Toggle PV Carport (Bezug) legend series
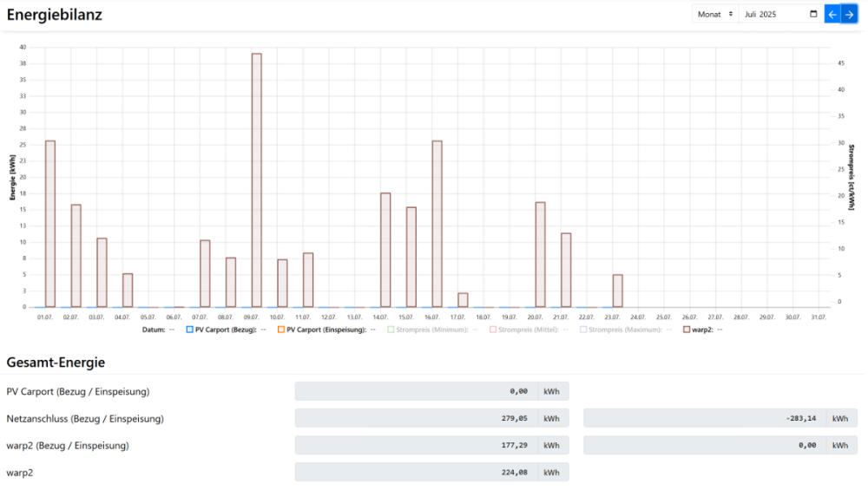Screen dimensions: 868x490 pos(226,330)
